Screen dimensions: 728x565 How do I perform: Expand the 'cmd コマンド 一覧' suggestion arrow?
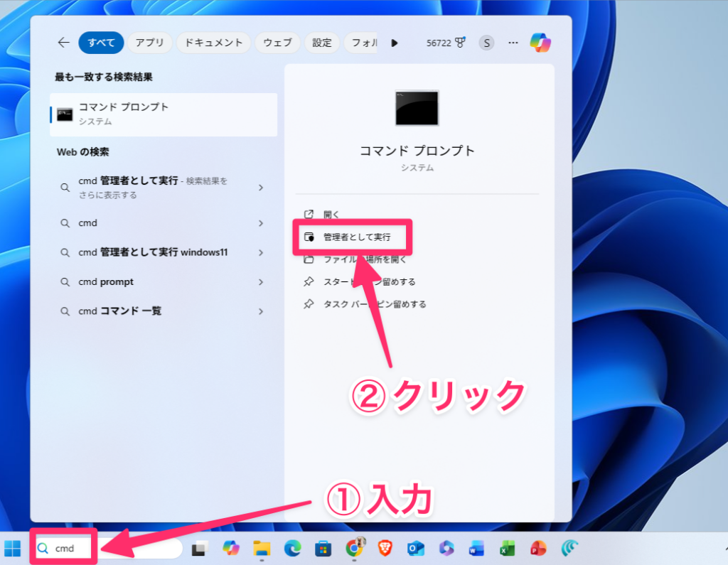point(261,311)
